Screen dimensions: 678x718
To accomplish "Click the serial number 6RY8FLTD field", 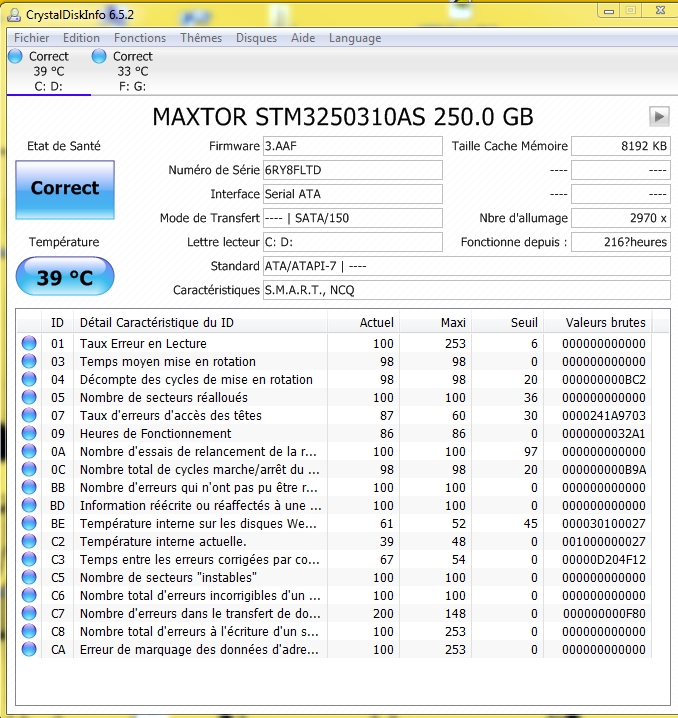I will [353, 170].
